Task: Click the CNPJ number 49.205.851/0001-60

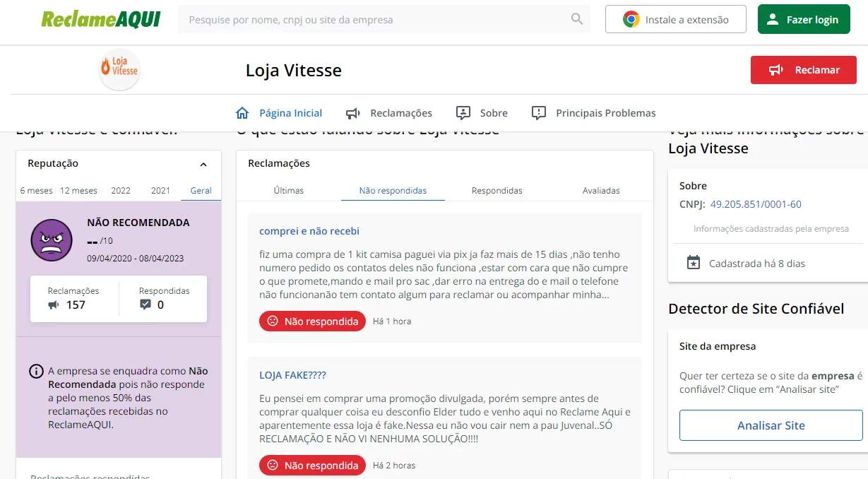Action: (x=756, y=204)
